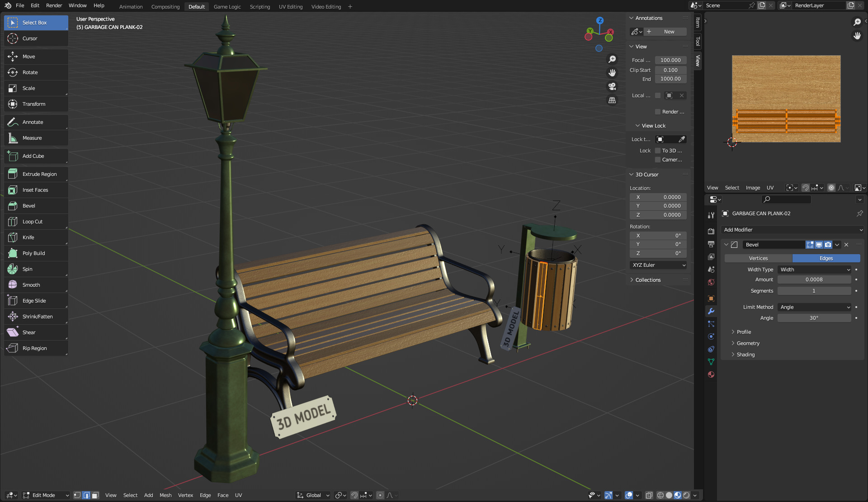Screen dimensions: 868x502
Task: Open the Add Modifier dropdown
Action: (x=793, y=230)
